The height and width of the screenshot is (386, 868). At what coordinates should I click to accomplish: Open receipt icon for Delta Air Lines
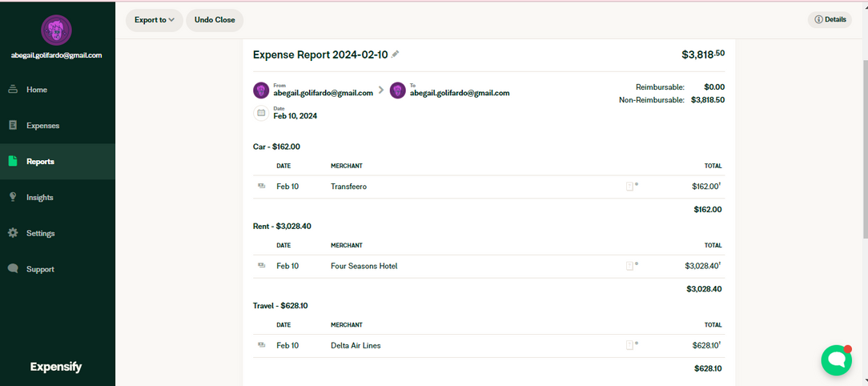[x=629, y=345]
